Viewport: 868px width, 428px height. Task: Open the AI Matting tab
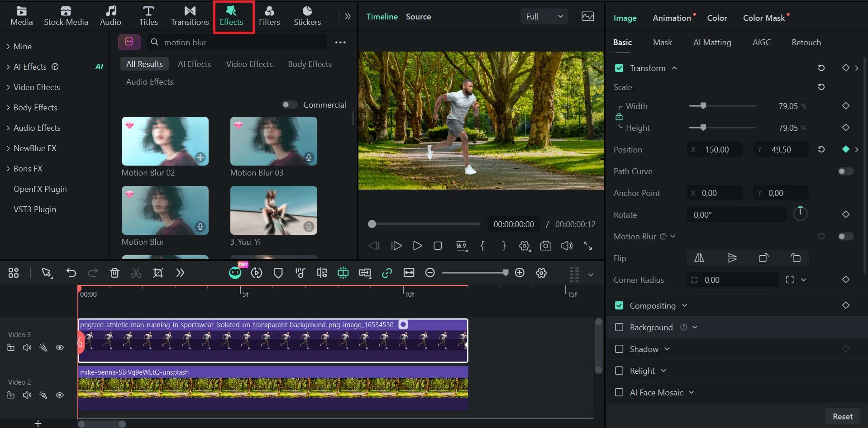click(712, 42)
